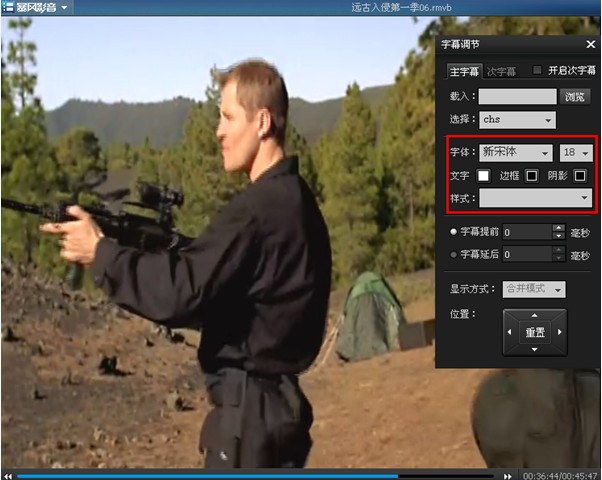Select the 字幕延后 radio button

click(x=453, y=255)
